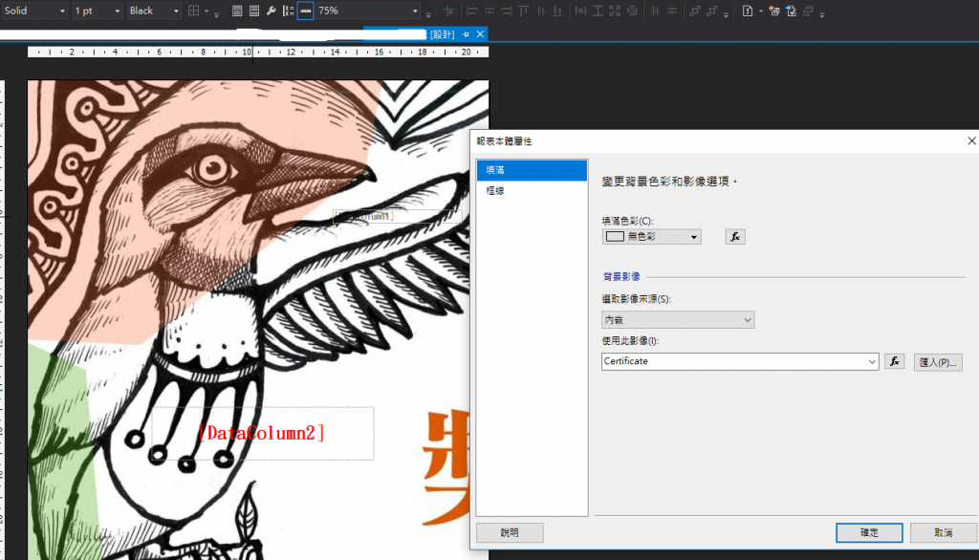The width and height of the screenshot is (979, 560).
Task: Click Make Vertical Spacing Equal icon
Action: point(672,11)
